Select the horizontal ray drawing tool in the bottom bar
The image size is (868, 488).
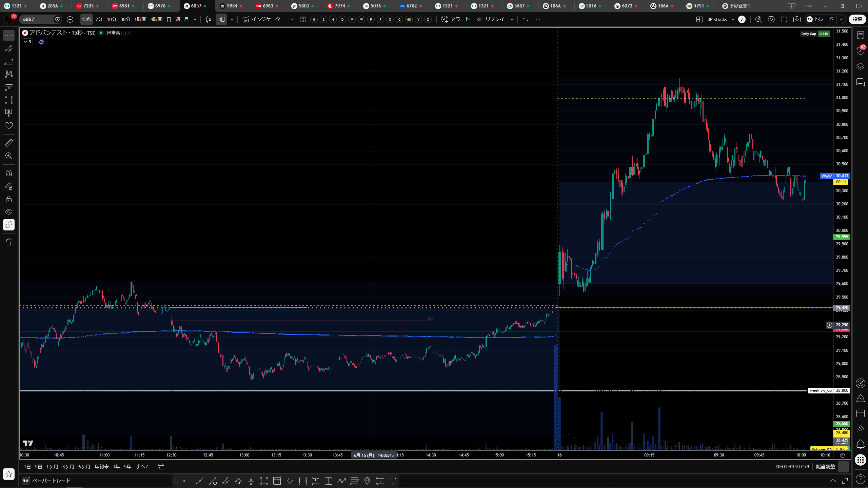[187, 481]
